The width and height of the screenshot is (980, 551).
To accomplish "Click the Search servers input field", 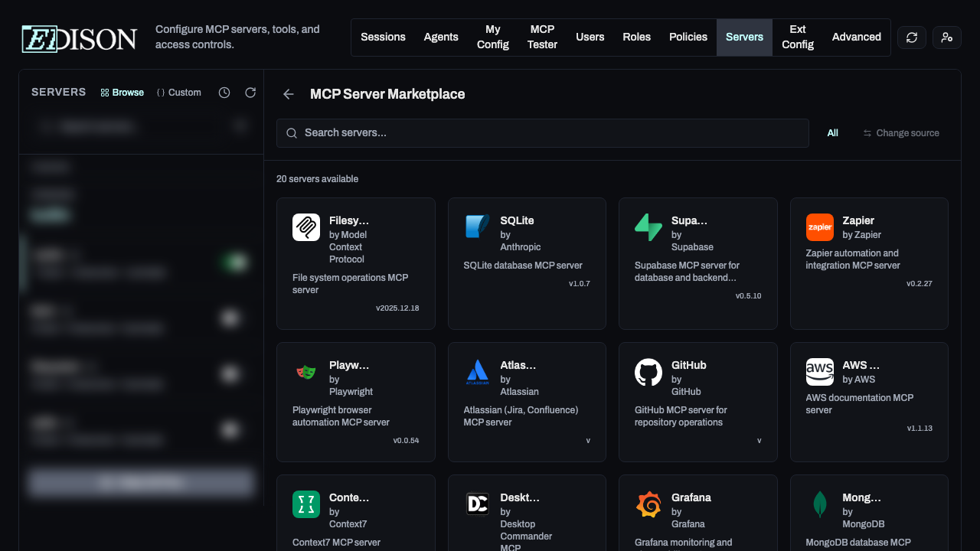I will 542,133.
